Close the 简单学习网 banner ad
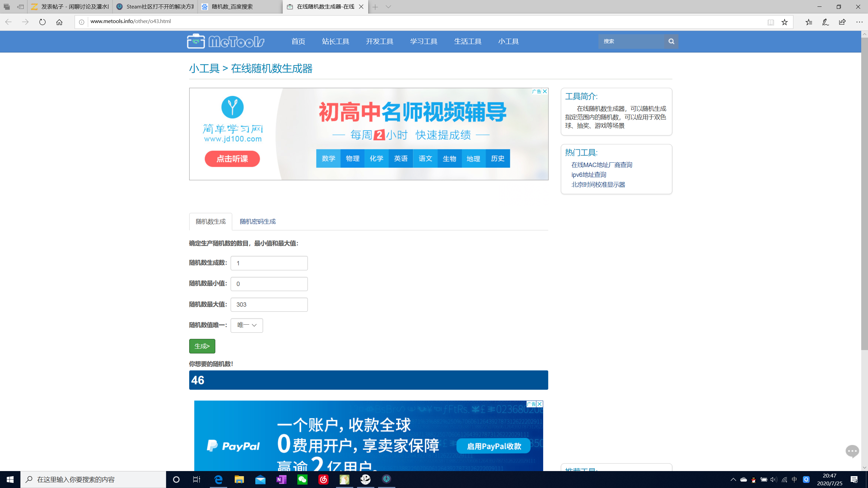This screenshot has height=488, width=868. (x=545, y=91)
